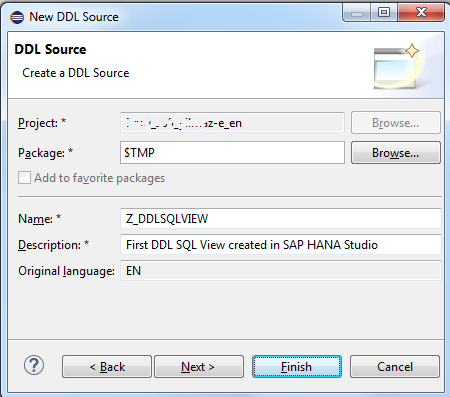
Task: Click the Description input field
Action: [281, 245]
